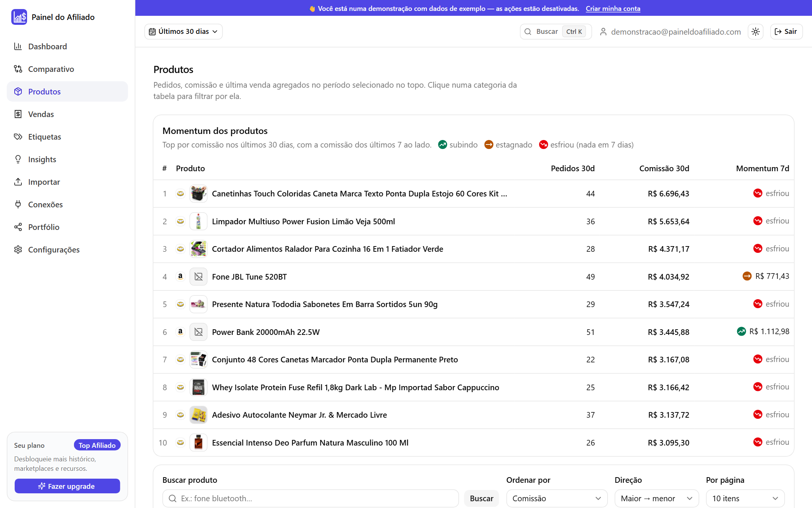The width and height of the screenshot is (812, 508).
Task: Click the stagnant momentum icon on Fone JBL row
Action: (747, 276)
